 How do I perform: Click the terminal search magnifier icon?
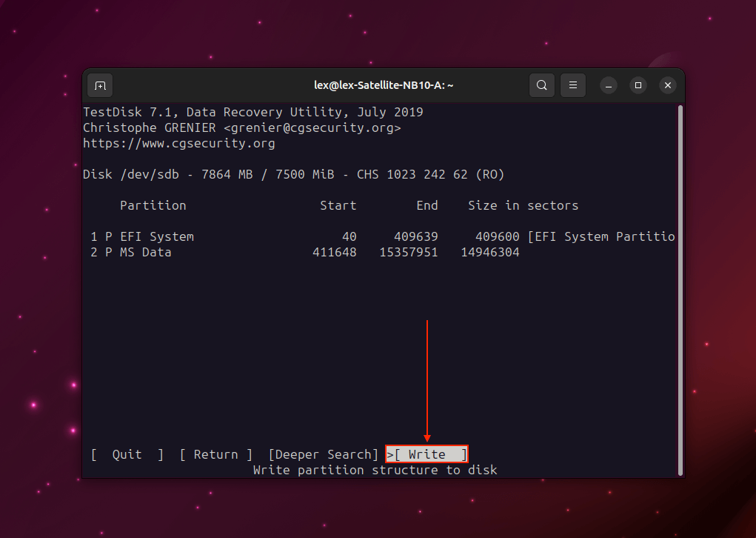[542, 85]
